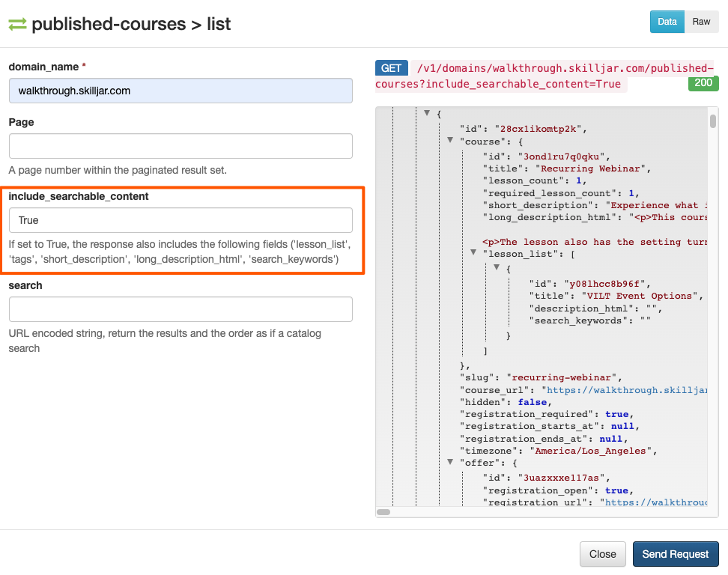Click the response panel vertical scrollbar
The height and width of the screenshot is (575, 728).
(x=713, y=121)
